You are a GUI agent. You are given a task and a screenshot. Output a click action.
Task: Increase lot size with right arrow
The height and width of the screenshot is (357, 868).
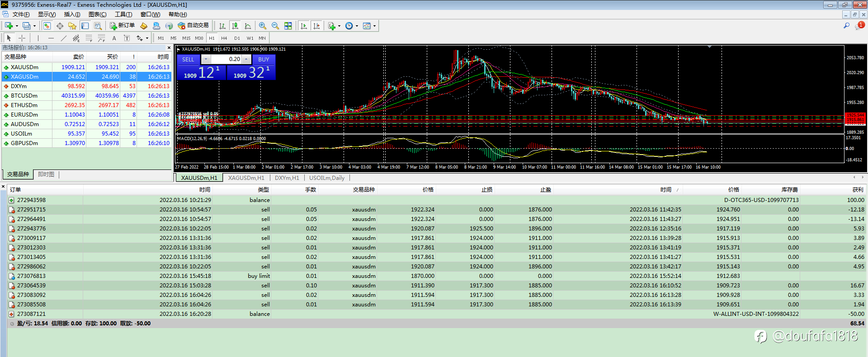click(246, 59)
